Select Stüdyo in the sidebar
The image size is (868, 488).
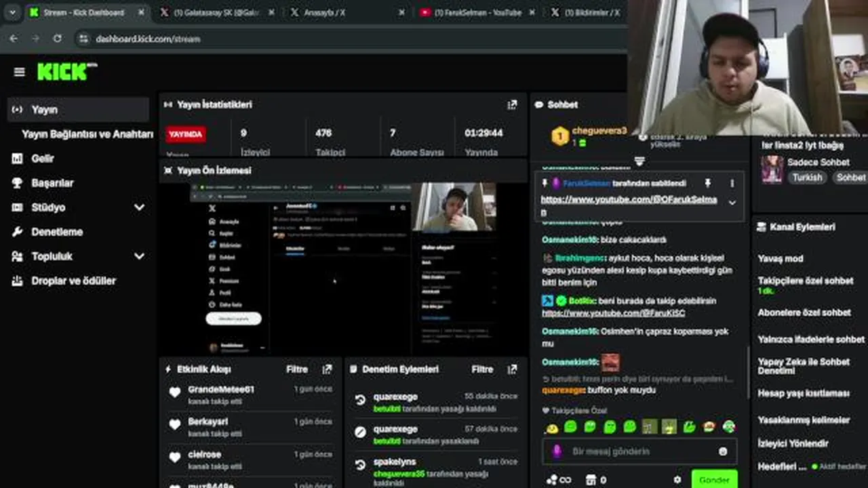point(48,207)
